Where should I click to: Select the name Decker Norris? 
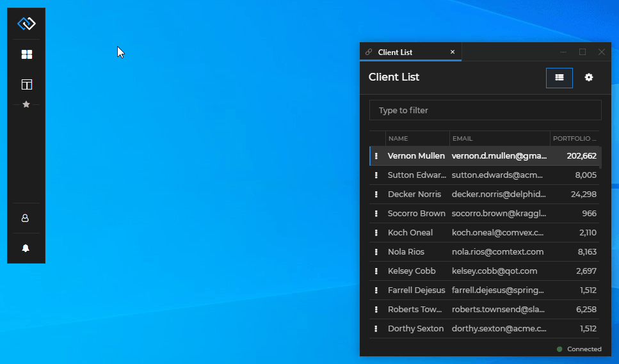coord(415,194)
